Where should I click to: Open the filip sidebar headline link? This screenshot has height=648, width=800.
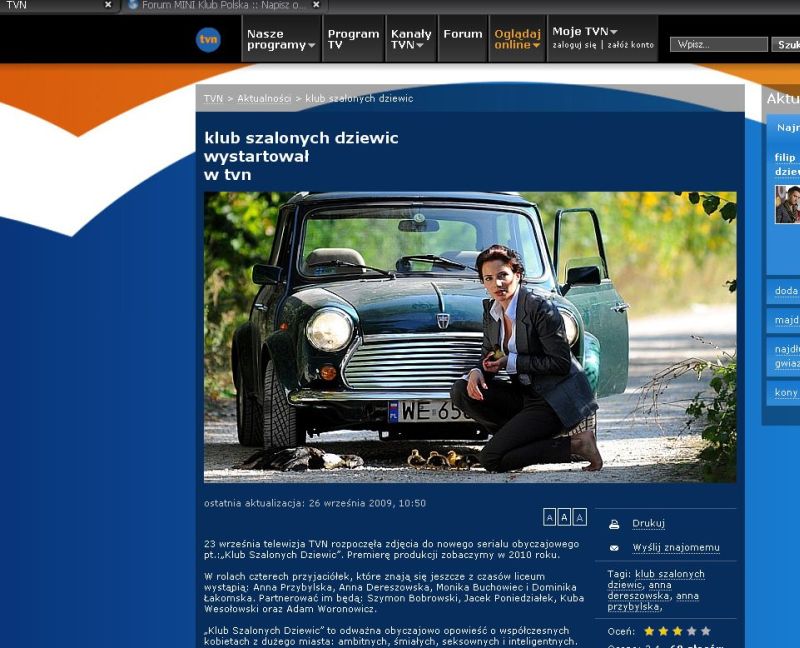click(787, 164)
